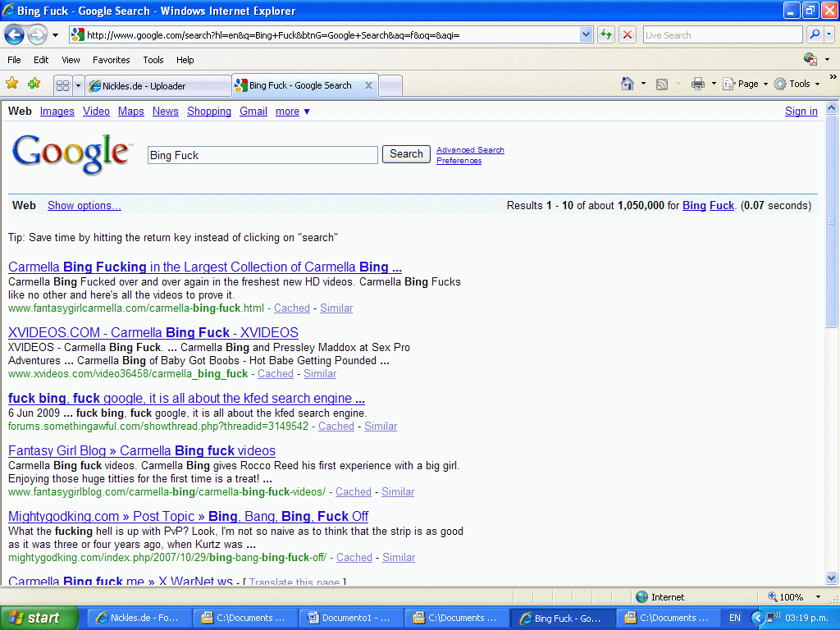
Task: Expand hidden system tray icons arrow
Action: click(757, 619)
